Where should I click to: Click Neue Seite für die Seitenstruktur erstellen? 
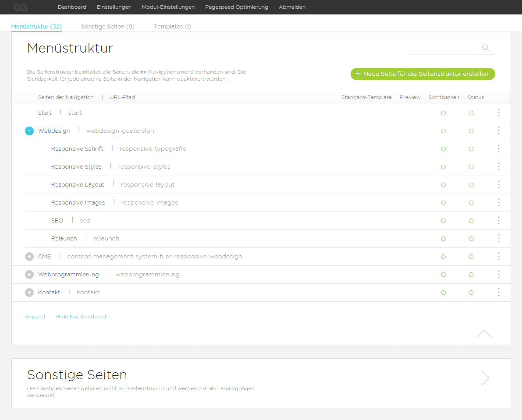[x=423, y=74]
